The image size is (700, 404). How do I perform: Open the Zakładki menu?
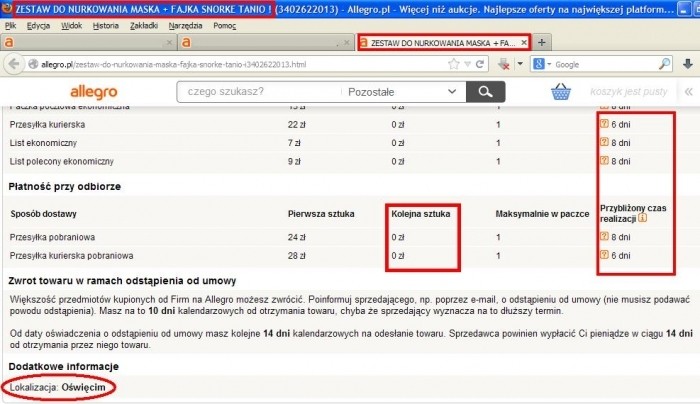pyautogui.click(x=145, y=25)
